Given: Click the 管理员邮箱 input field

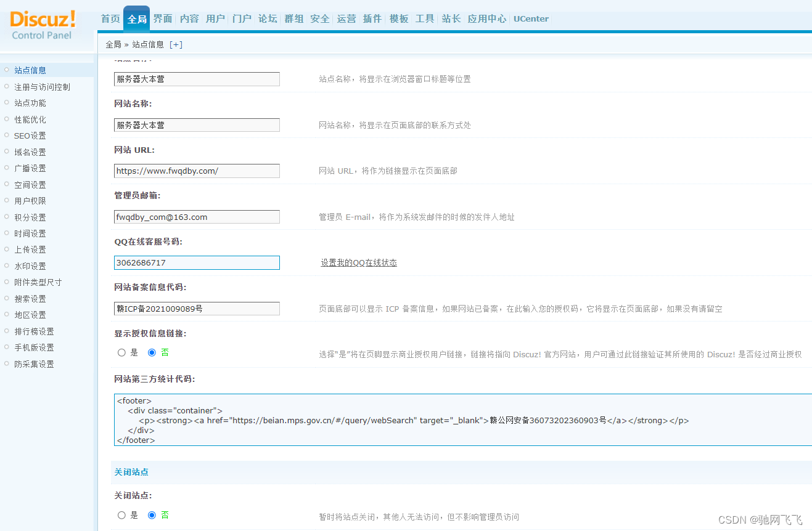Looking at the screenshot, I should pos(197,217).
